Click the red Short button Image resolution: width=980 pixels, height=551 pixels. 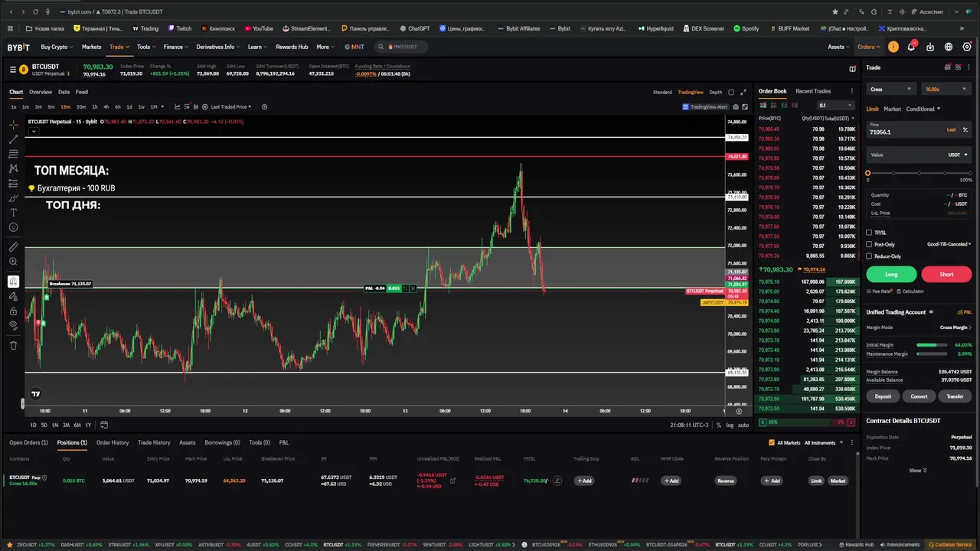click(x=946, y=274)
